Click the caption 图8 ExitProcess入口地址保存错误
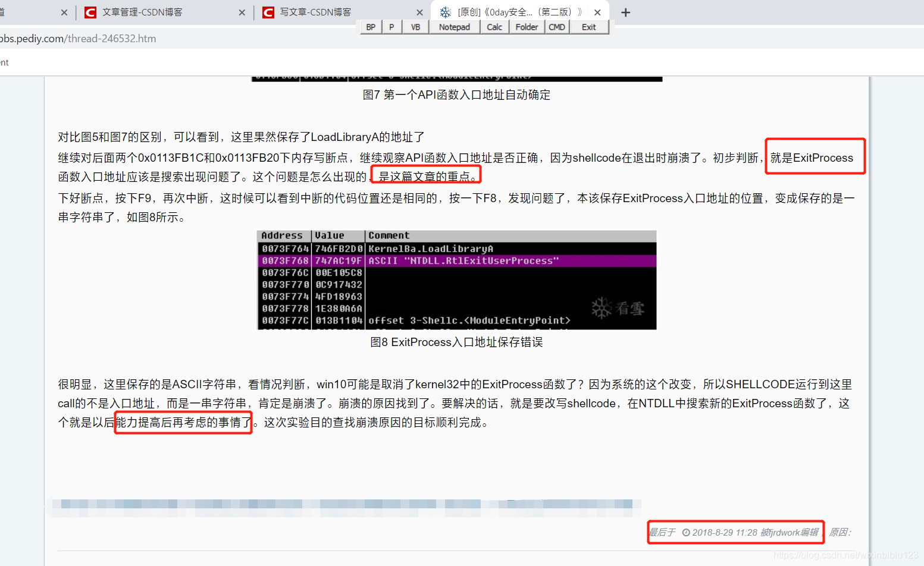924x566 pixels. pyautogui.click(x=456, y=342)
